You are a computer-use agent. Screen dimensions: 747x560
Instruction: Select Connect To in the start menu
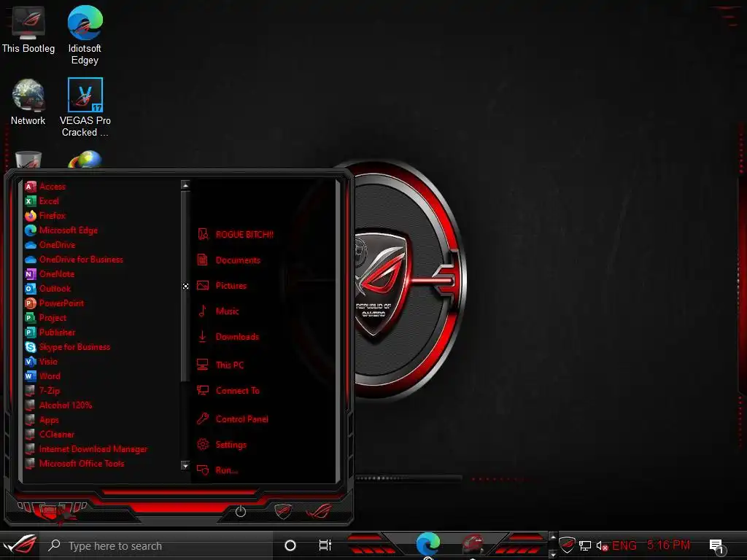228,391
